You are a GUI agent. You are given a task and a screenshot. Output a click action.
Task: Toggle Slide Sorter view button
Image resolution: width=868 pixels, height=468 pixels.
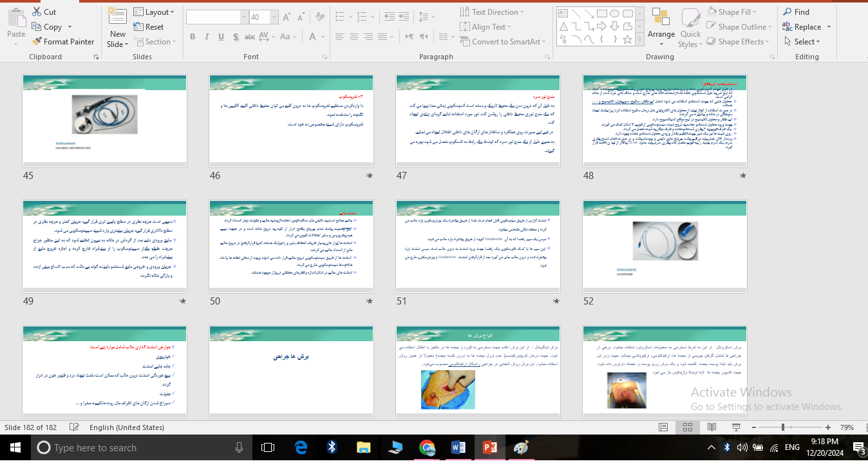(687, 427)
